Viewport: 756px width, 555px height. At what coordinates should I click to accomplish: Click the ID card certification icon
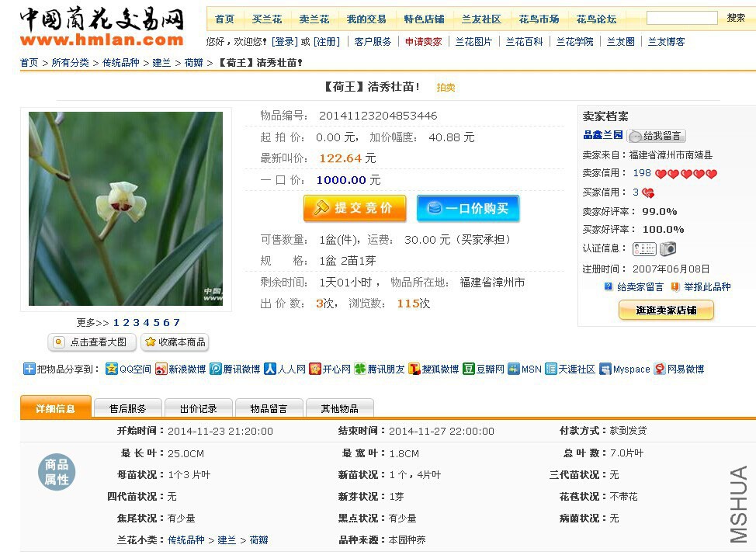645,248
